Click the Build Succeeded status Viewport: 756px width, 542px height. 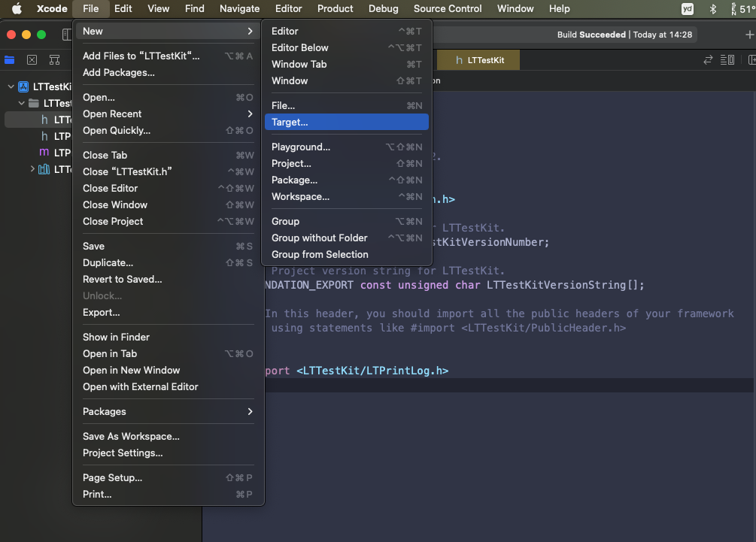click(591, 35)
